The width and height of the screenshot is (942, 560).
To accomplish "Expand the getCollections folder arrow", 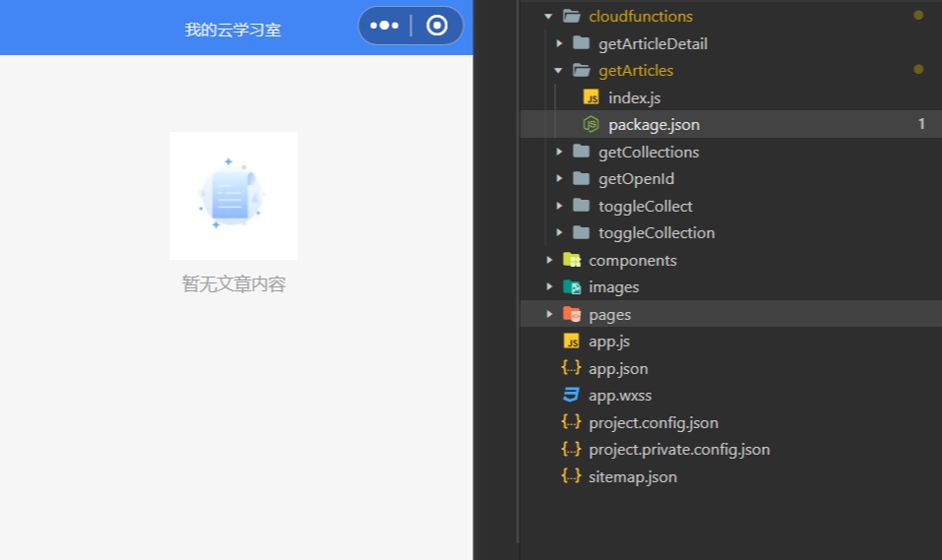I will 559,152.
